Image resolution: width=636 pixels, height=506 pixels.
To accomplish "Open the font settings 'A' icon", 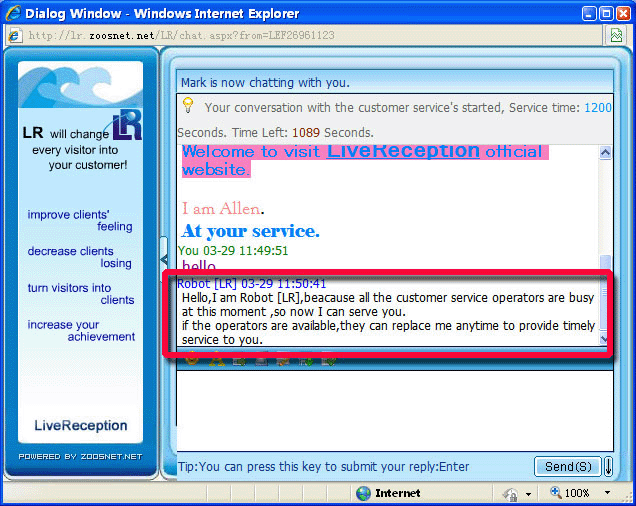I will tap(217, 361).
